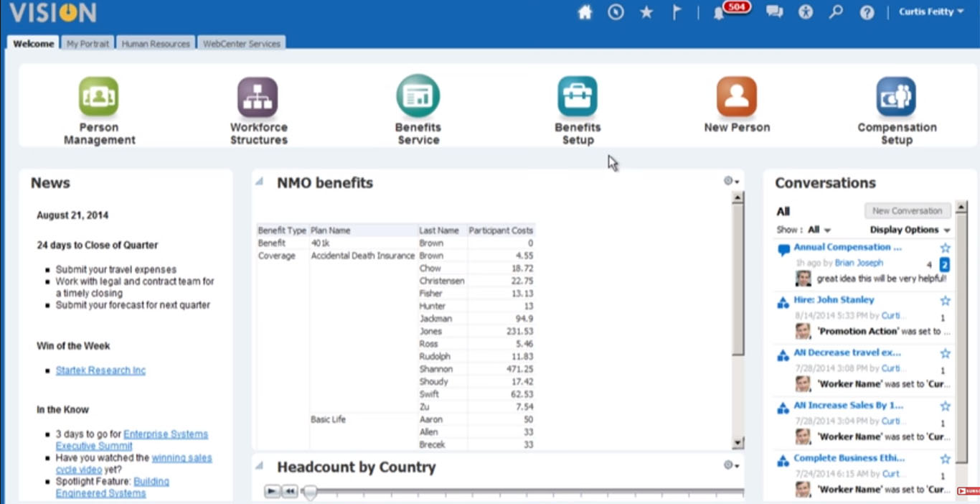Open New Person
The image size is (980, 504).
pyautogui.click(x=737, y=106)
